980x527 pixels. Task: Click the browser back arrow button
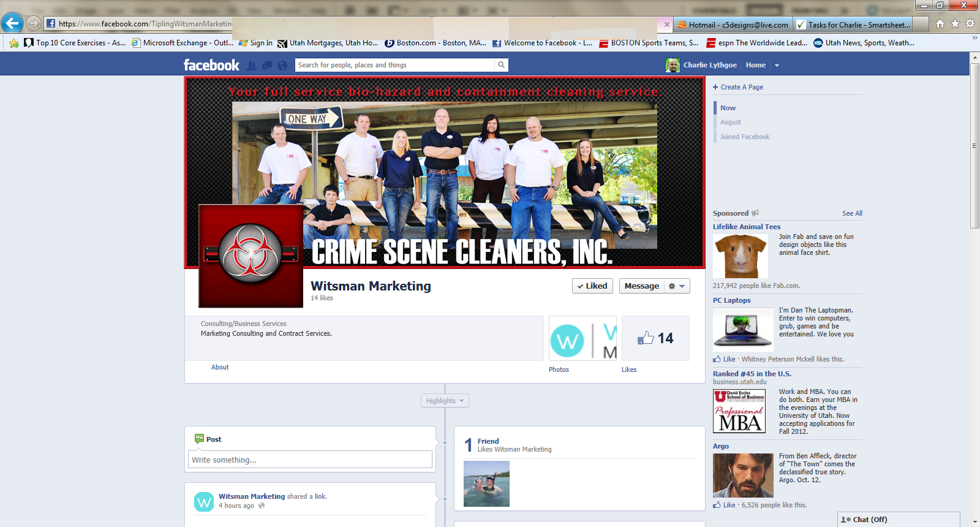[x=12, y=23]
